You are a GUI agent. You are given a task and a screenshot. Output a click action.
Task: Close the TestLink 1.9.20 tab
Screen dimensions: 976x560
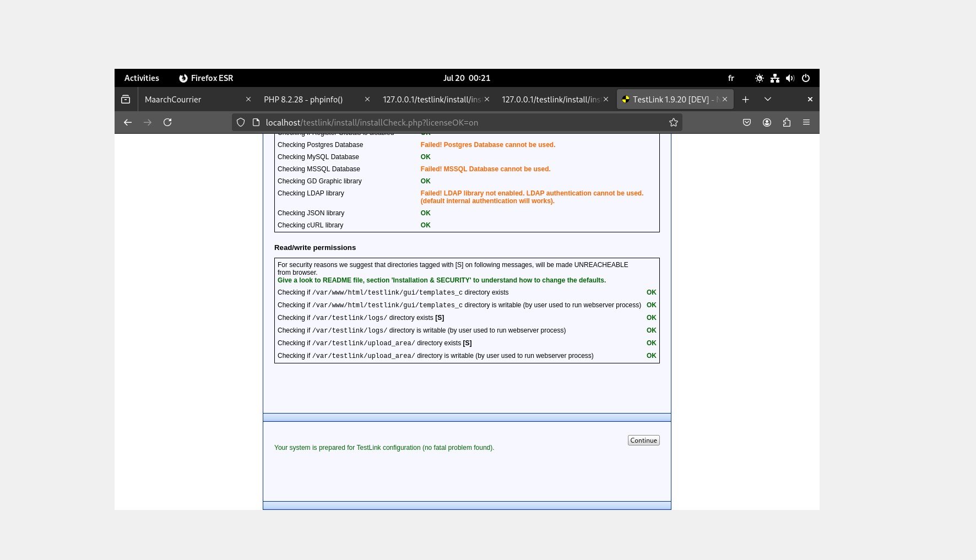(x=725, y=99)
